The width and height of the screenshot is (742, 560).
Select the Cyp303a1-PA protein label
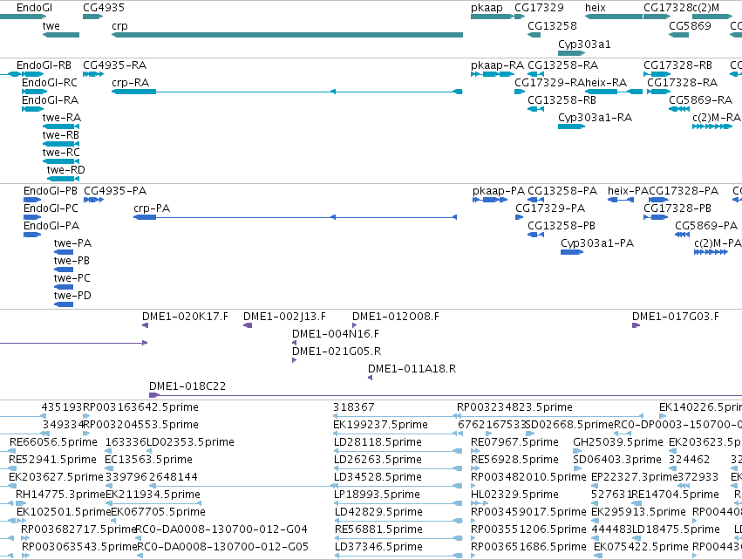click(x=597, y=243)
